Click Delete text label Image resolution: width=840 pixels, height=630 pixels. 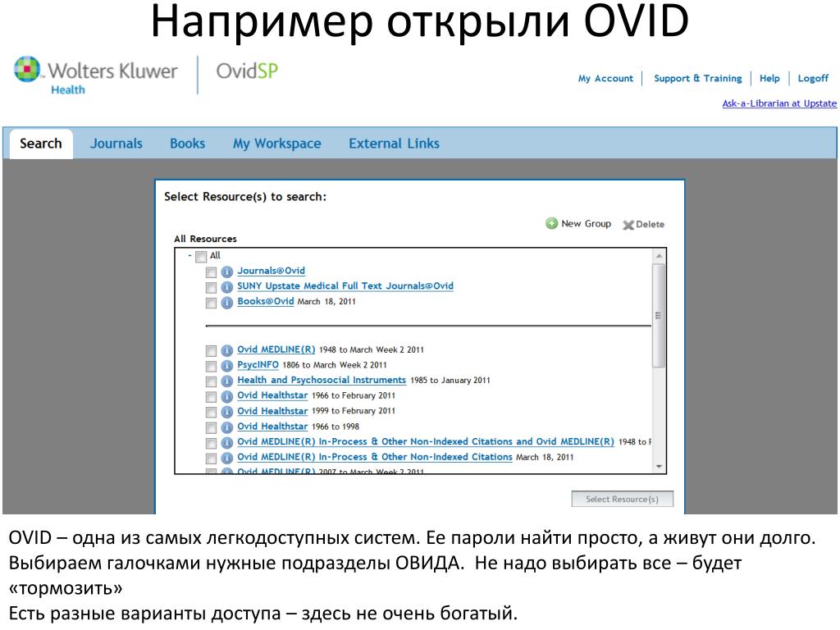(651, 225)
